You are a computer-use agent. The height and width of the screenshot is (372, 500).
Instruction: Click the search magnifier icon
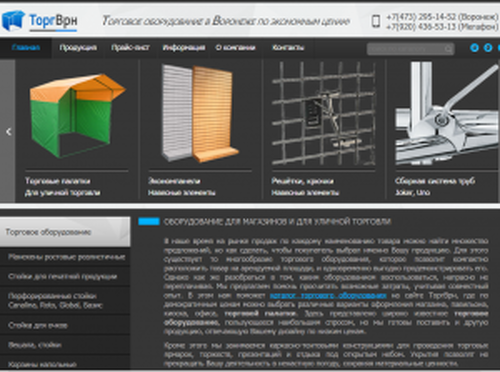(x=449, y=49)
